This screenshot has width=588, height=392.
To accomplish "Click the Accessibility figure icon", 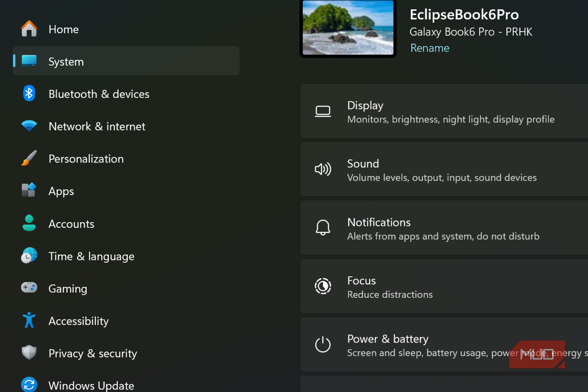I will 29,320.
